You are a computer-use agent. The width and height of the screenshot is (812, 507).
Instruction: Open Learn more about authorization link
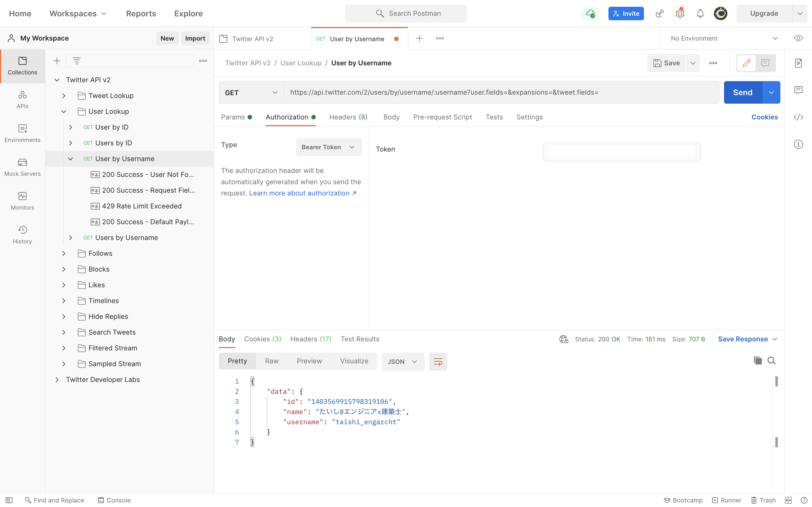coord(302,193)
